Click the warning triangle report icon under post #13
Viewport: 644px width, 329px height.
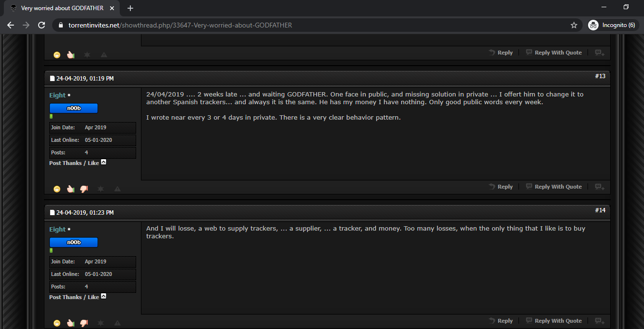click(117, 189)
